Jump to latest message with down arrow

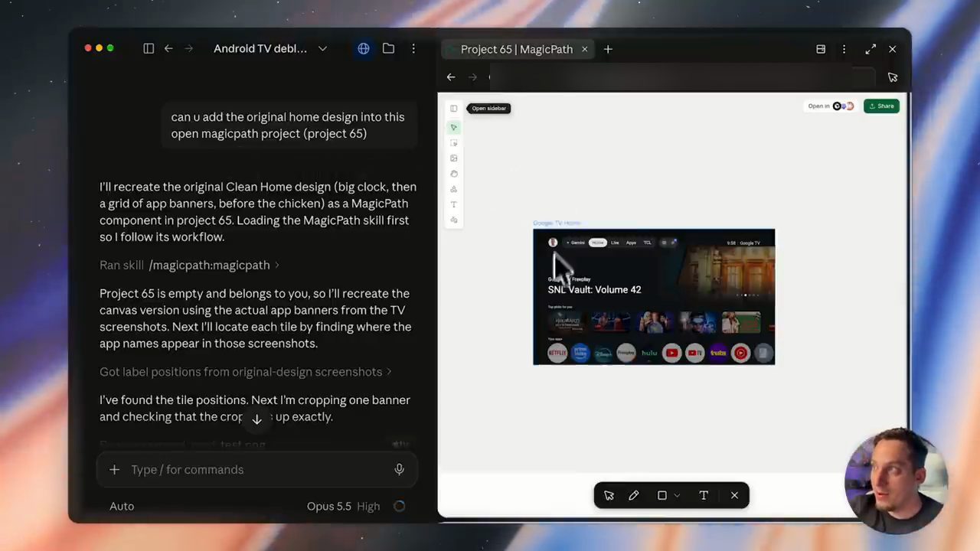click(x=257, y=419)
